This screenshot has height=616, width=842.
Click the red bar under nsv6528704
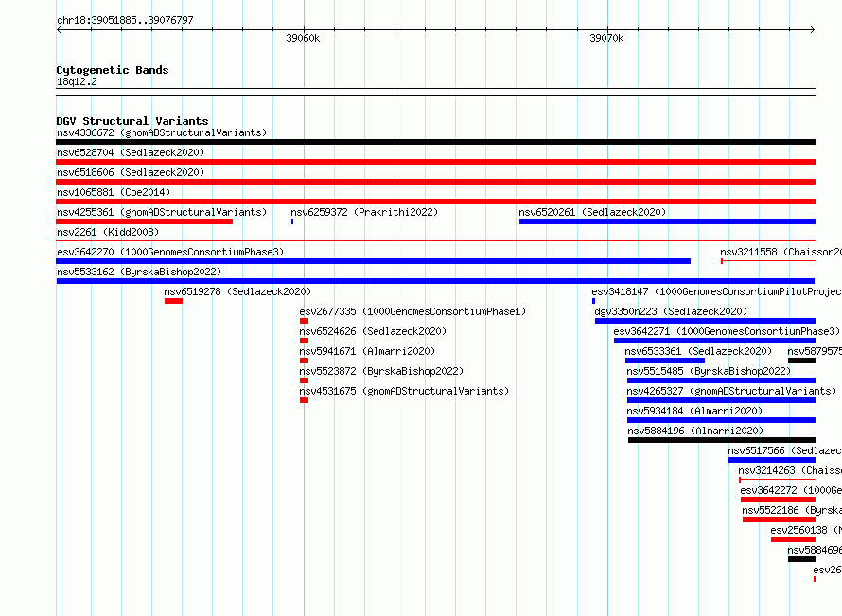click(435, 162)
